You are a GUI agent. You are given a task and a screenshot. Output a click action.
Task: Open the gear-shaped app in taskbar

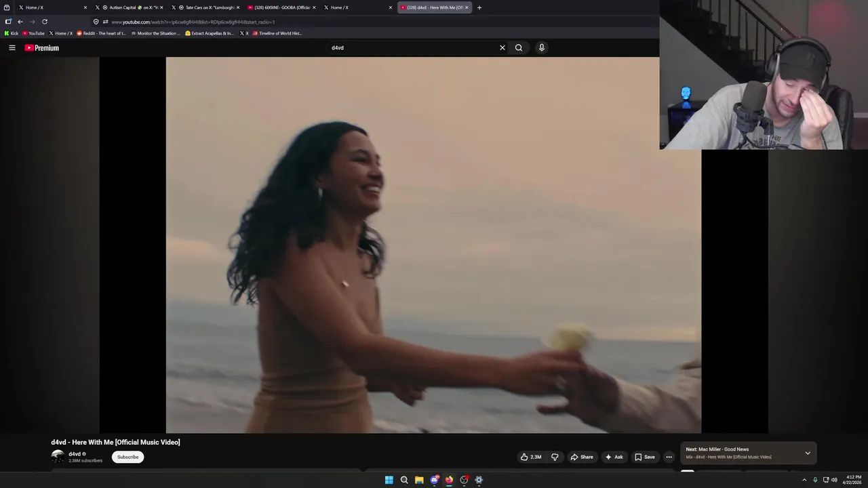[479, 480]
